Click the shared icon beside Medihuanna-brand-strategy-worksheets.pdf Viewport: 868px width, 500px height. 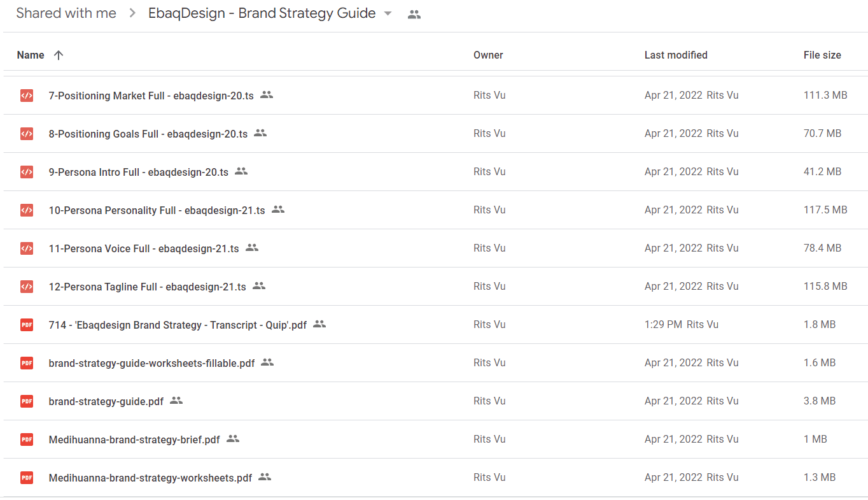265,477
